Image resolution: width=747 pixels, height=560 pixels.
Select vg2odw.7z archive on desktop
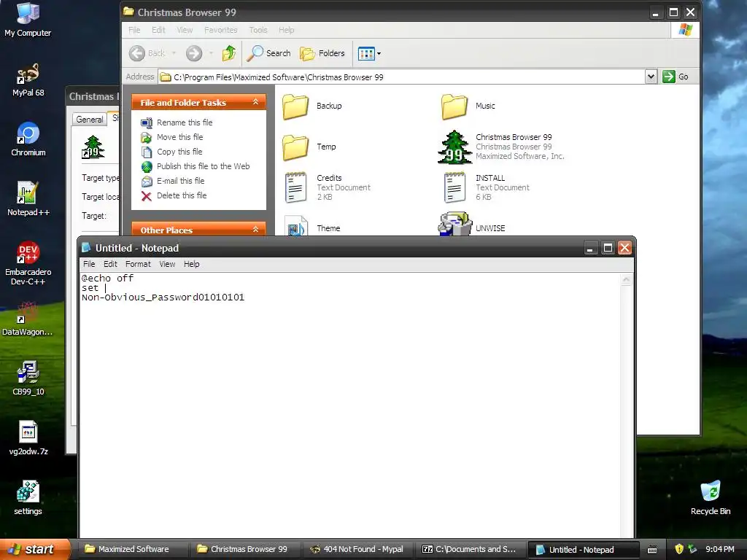[x=28, y=438]
